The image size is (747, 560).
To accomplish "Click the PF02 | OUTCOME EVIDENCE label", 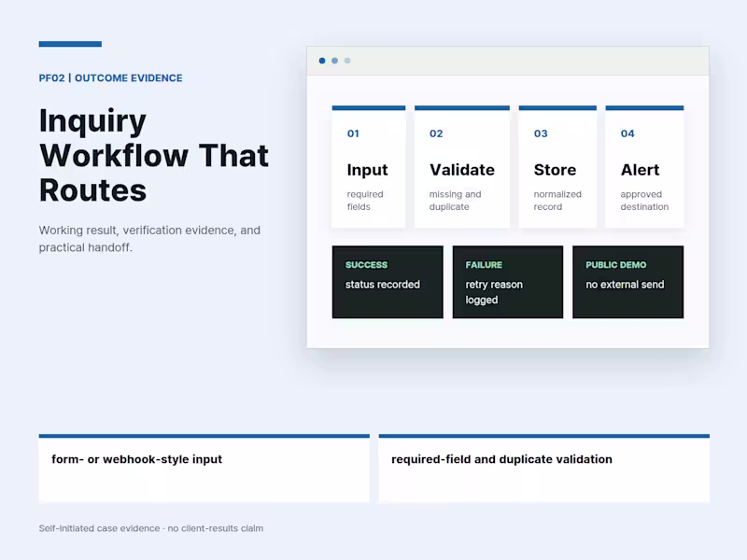I will point(110,78).
